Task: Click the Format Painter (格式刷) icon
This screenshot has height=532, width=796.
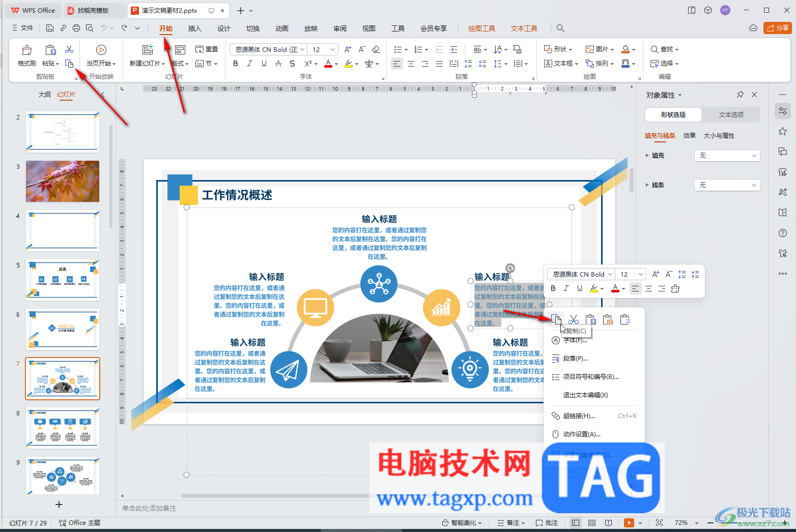Action: point(26,50)
